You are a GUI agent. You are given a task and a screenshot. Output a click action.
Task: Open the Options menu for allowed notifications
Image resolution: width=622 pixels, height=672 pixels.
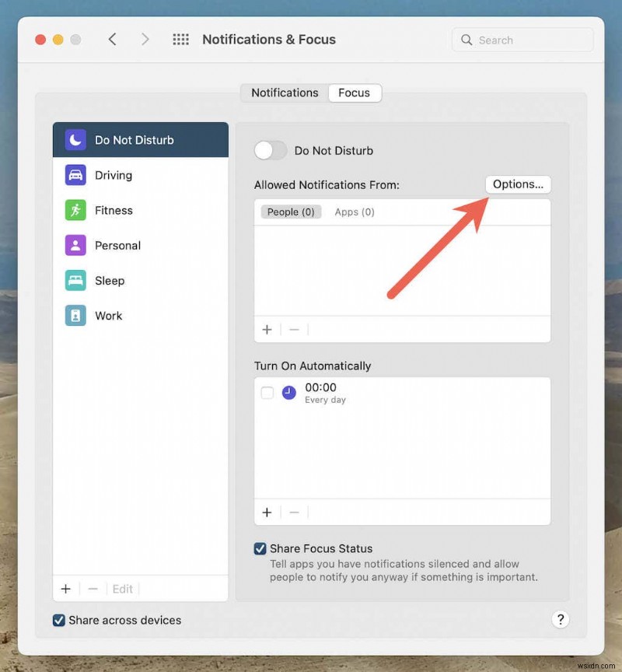518,184
